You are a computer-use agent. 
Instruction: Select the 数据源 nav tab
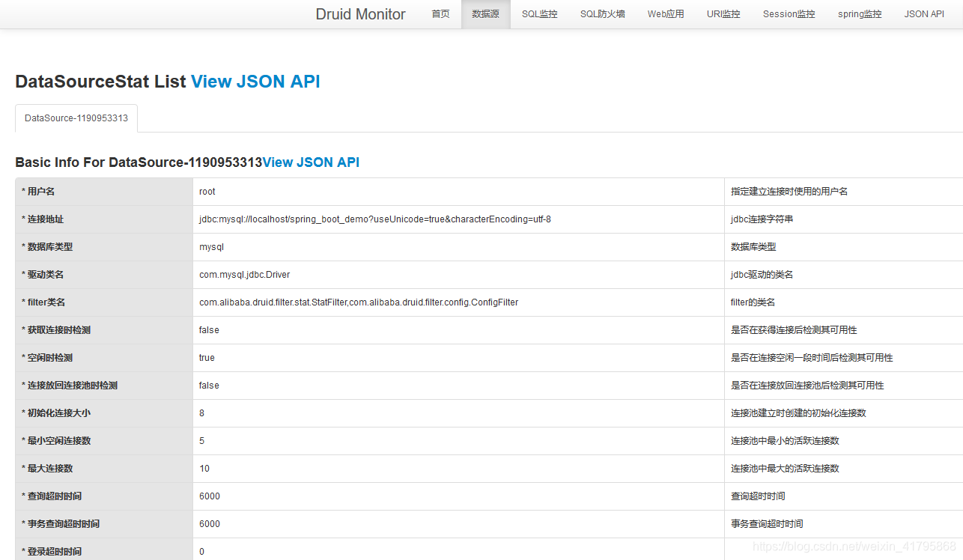coord(486,14)
